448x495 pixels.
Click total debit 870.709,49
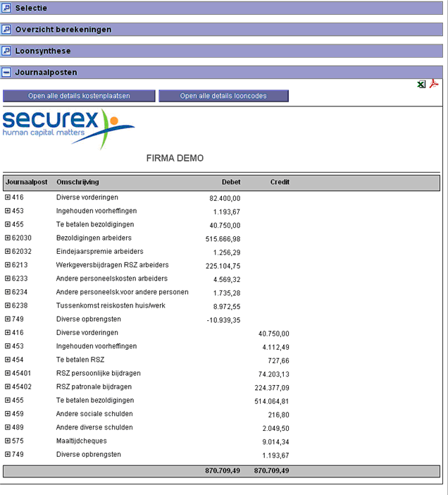pos(223,471)
